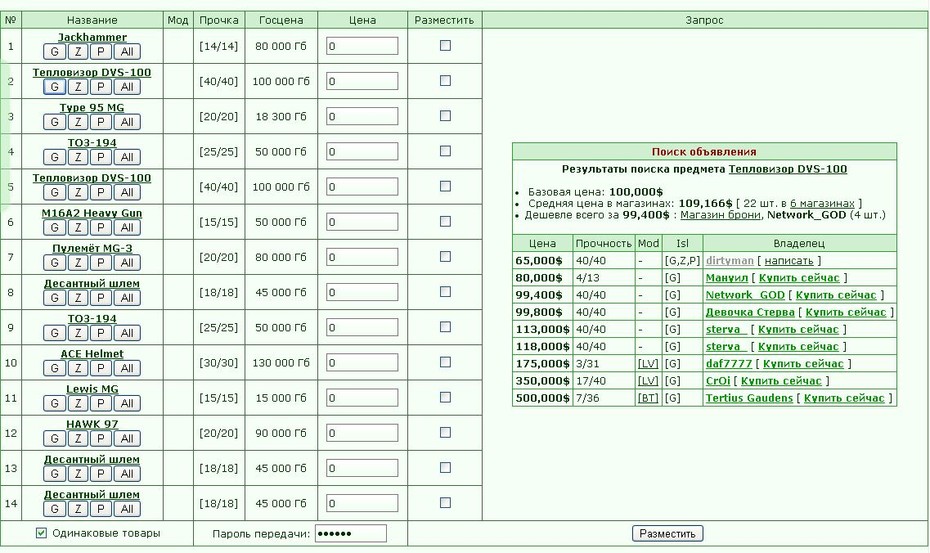This screenshot has width=930, height=553.
Task: Click Купить сейчас for CrOi offer
Action: (781, 381)
